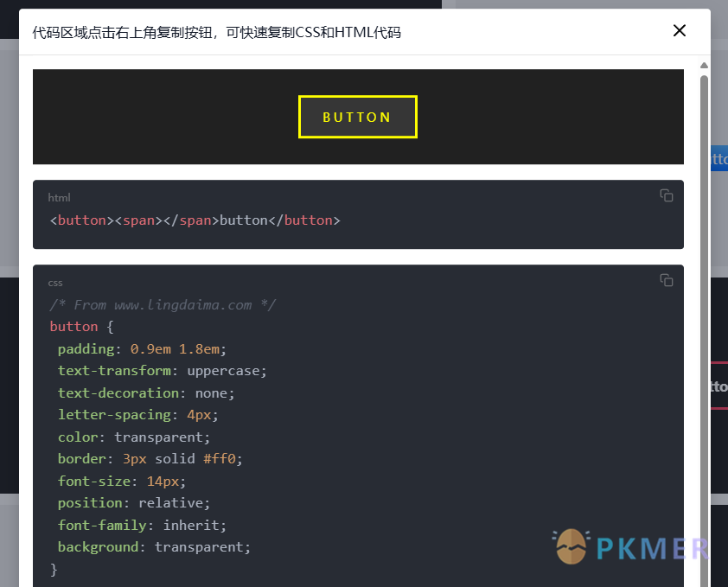
Task: Click the 'text-decoration: none' line
Action: tap(146, 393)
